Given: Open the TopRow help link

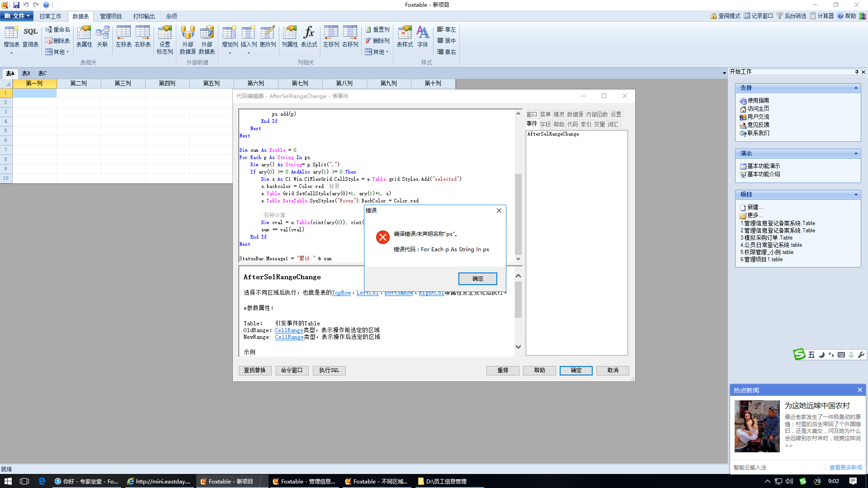Looking at the screenshot, I should click(x=341, y=293).
